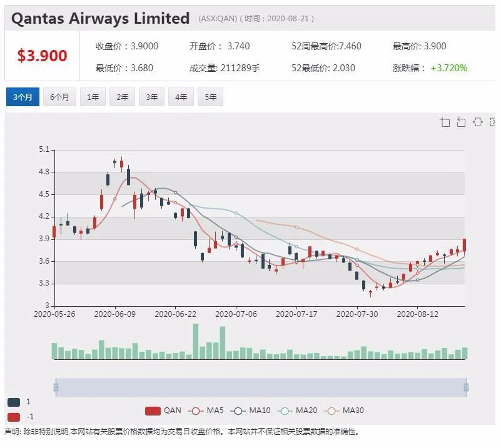Click the 声明 disclaimer text at bottom
Viewport: 501px width, 448px height.
pos(182,432)
